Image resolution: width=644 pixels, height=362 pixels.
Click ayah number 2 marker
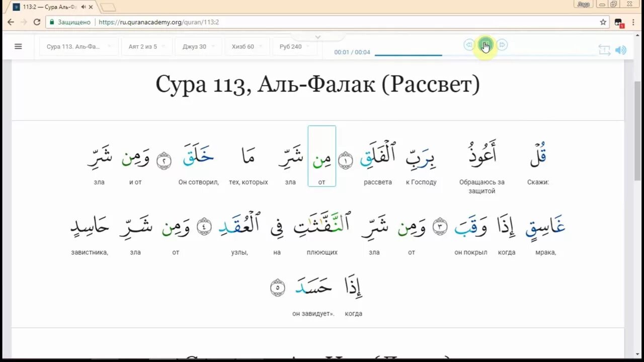tap(164, 160)
